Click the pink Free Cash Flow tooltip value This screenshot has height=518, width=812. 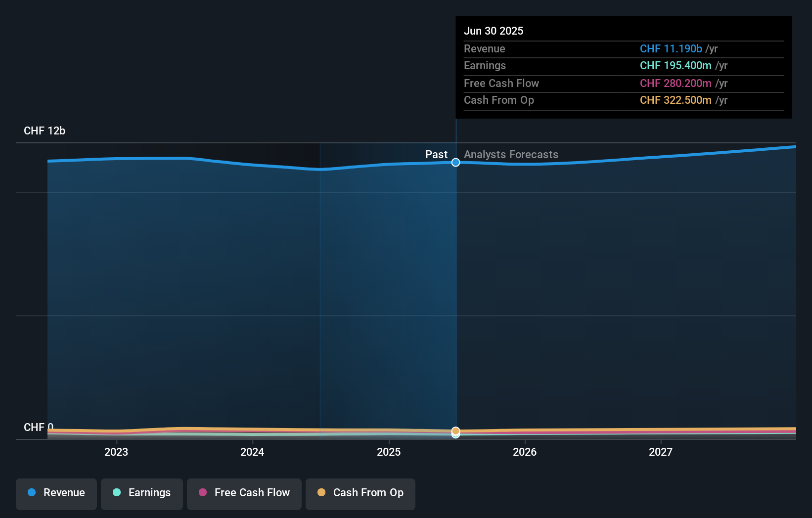point(676,84)
